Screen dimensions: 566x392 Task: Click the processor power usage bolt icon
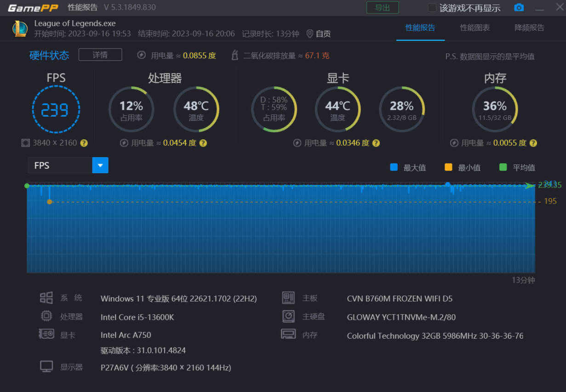pyautogui.click(x=124, y=143)
